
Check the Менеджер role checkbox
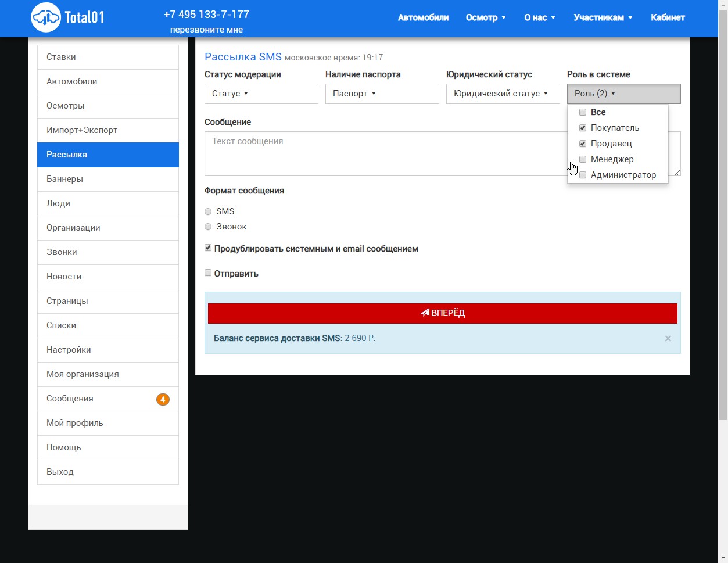pyautogui.click(x=583, y=159)
